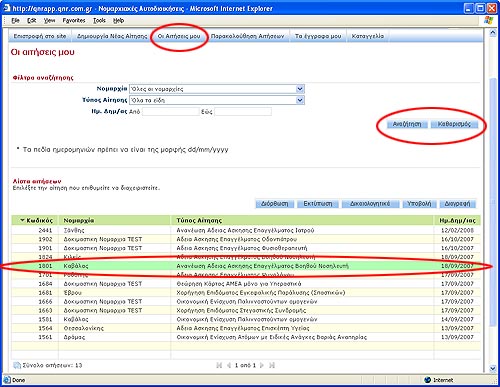Click the Done status bar text
Viewport: 500px width, 387px height.
pos(19,380)
